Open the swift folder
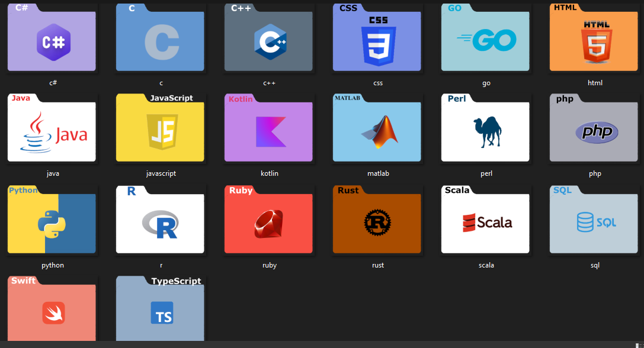Viewport: 644px width, 348px height. click(x=52, y=308)
